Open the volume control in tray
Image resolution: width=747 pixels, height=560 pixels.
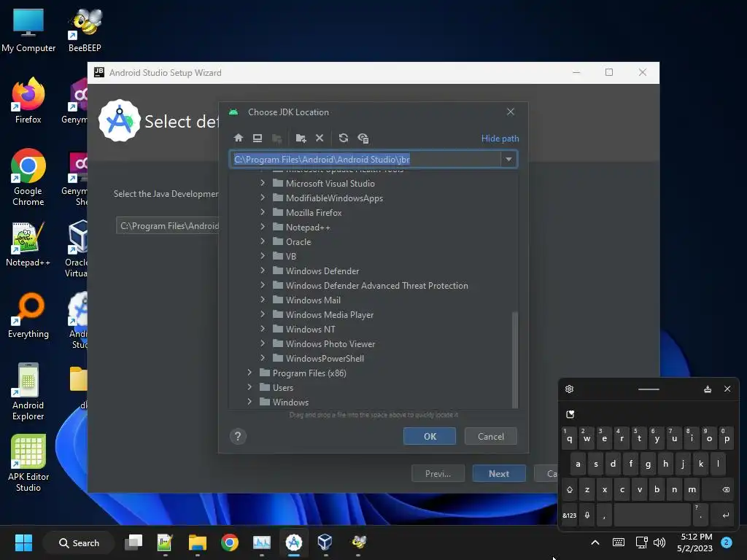coord(659,542)
